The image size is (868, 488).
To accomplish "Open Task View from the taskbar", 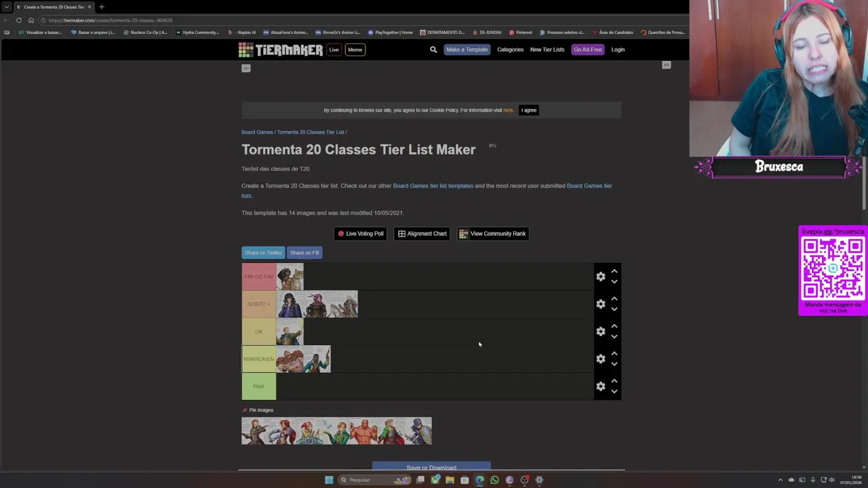I will click(420, 480).
